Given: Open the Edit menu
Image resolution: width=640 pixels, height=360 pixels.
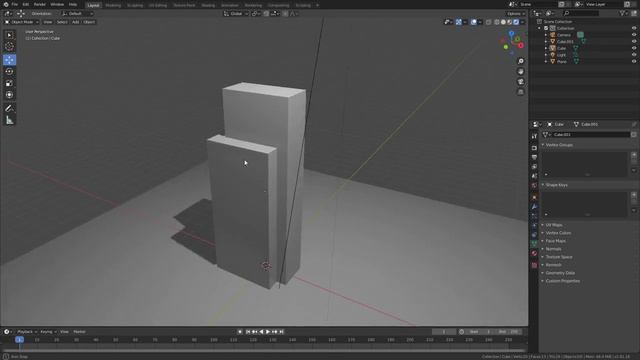Looking at the screenshot, I should point(26,4).
